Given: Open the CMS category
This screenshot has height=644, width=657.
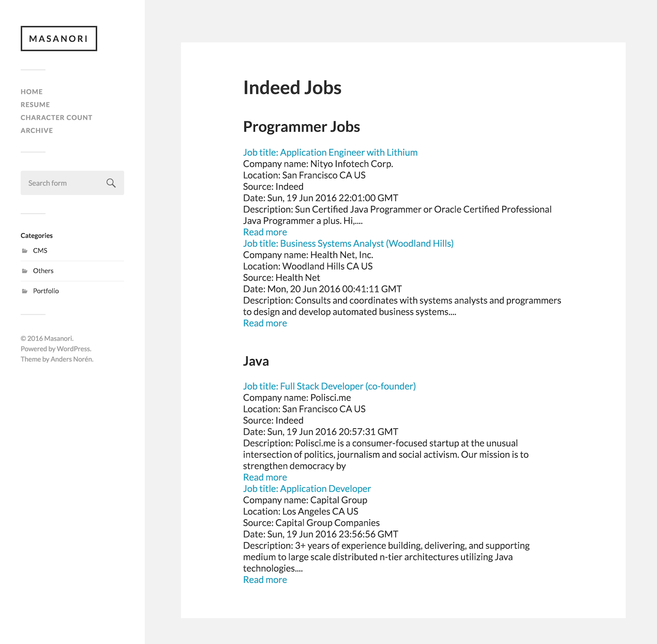Looking at the screenshot, I should [40, 250].
